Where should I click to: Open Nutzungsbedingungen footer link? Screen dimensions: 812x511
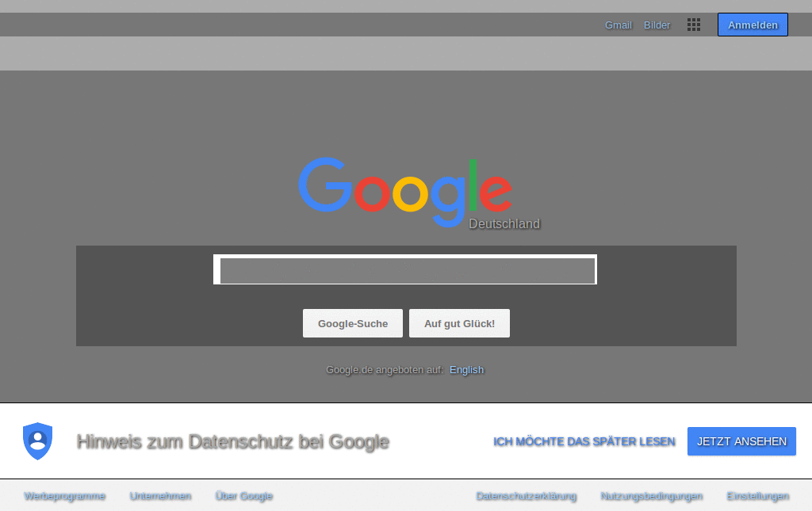point(652,496)
